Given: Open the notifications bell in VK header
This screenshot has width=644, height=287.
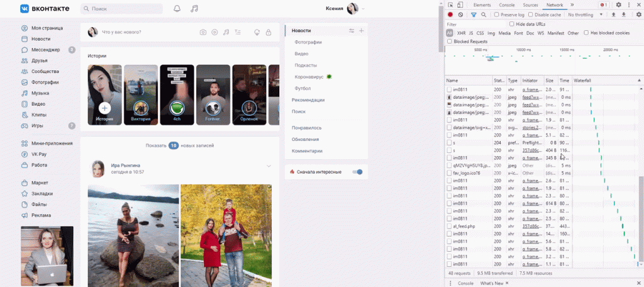Looking at the screenshot, I should (177, 9).
